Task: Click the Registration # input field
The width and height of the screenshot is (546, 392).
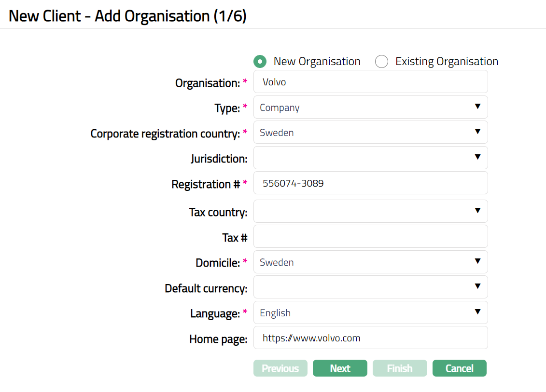Action: [370, 183]
